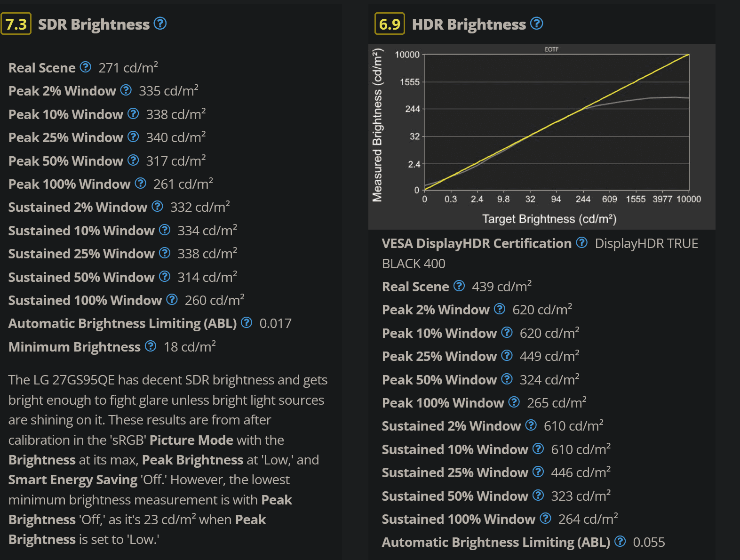View help for HDR Sustained 100% Window
The height and width of the screenshot is (560, 740).
(546, 518)
